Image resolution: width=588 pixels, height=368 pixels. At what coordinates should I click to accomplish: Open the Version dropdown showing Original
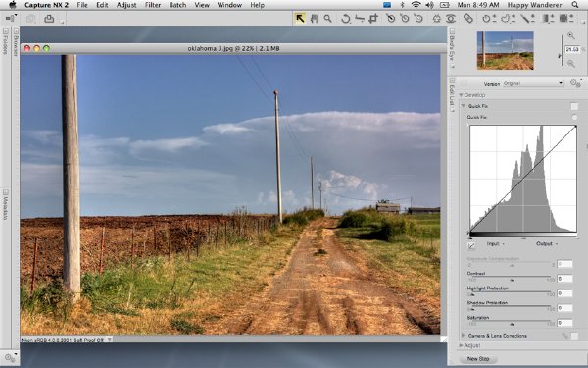[x=532, y=83]
